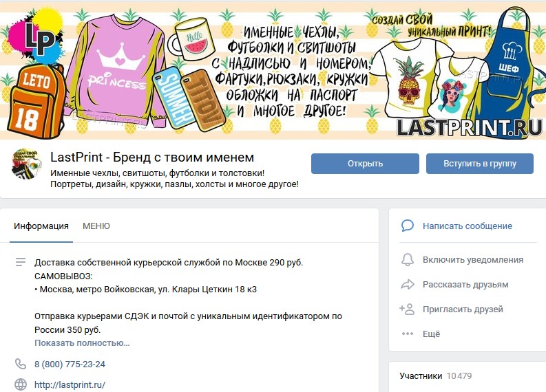
Task: Click the message bubble icon
Action: pos(408,226)
